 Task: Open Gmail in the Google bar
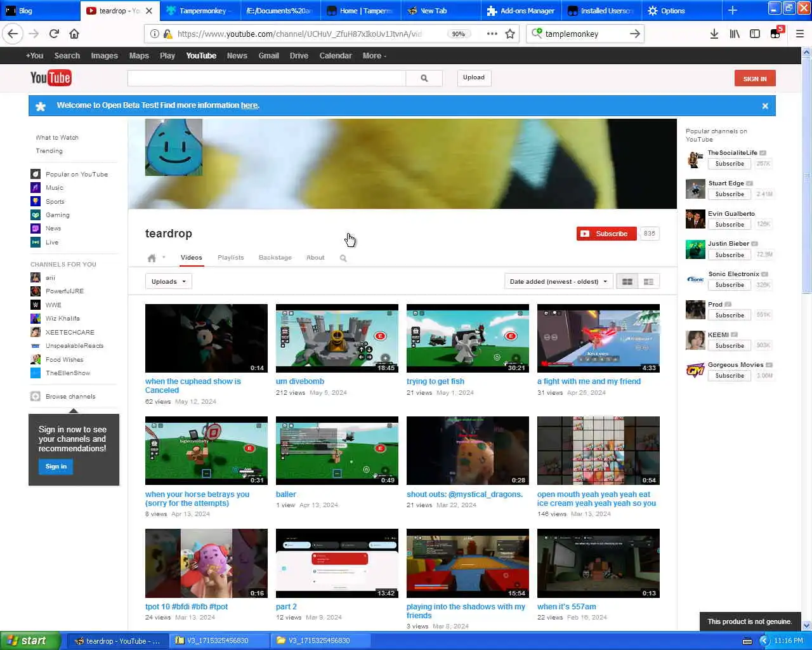point(268,56)
